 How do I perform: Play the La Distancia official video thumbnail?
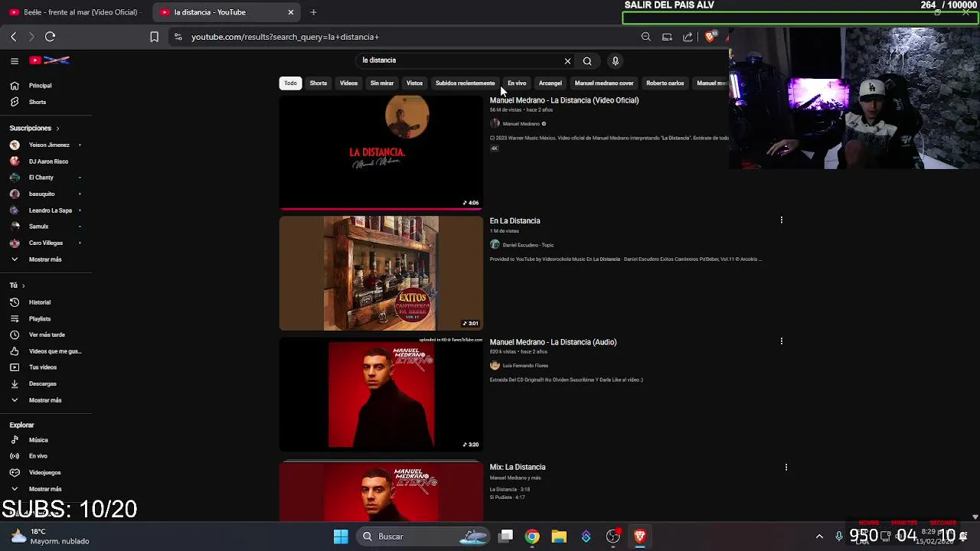click(x=381, y=152)
